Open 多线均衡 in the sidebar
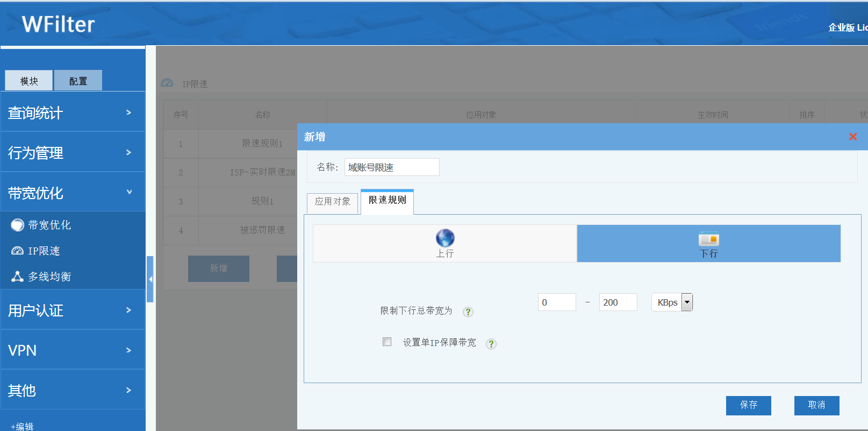 (49, 277)
